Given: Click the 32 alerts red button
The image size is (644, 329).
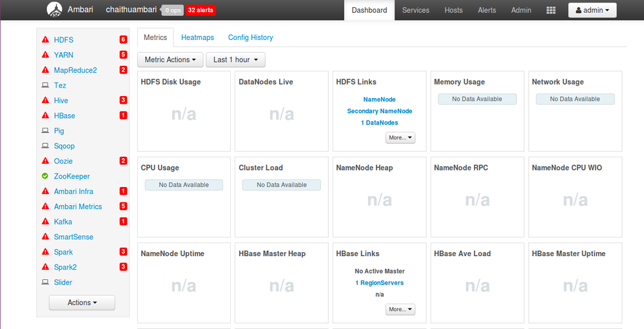Looking at the screenshot, I should 200,10.
